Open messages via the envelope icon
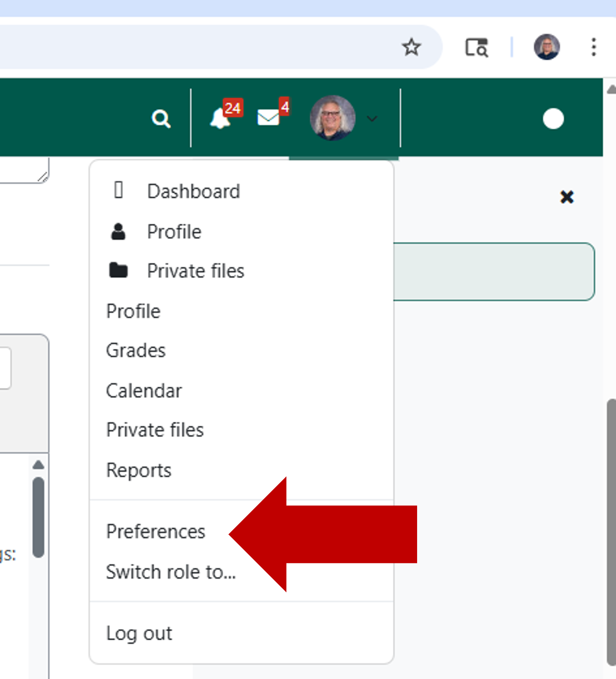Viewport: 616px width, 679px height. click(267, 118)
